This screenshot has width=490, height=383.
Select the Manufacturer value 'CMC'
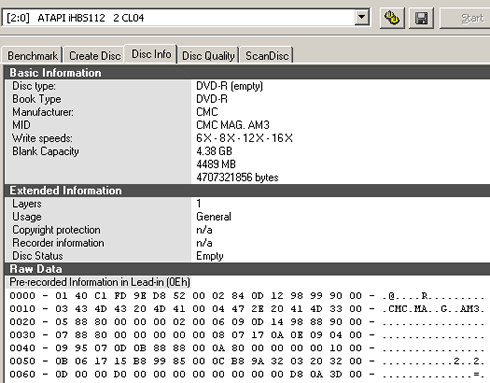pyautogui.click(x=207, y=112)
